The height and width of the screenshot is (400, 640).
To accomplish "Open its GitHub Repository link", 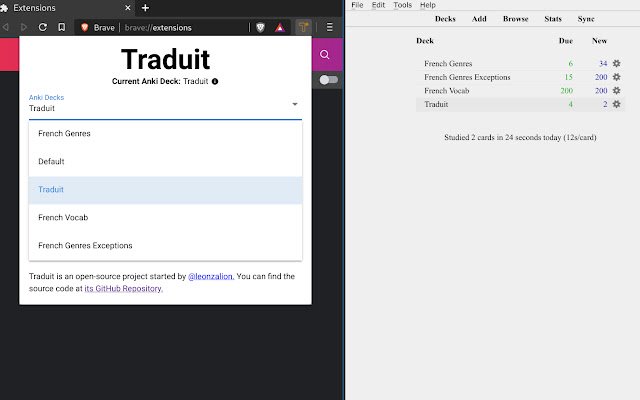I will coord(124,289).
